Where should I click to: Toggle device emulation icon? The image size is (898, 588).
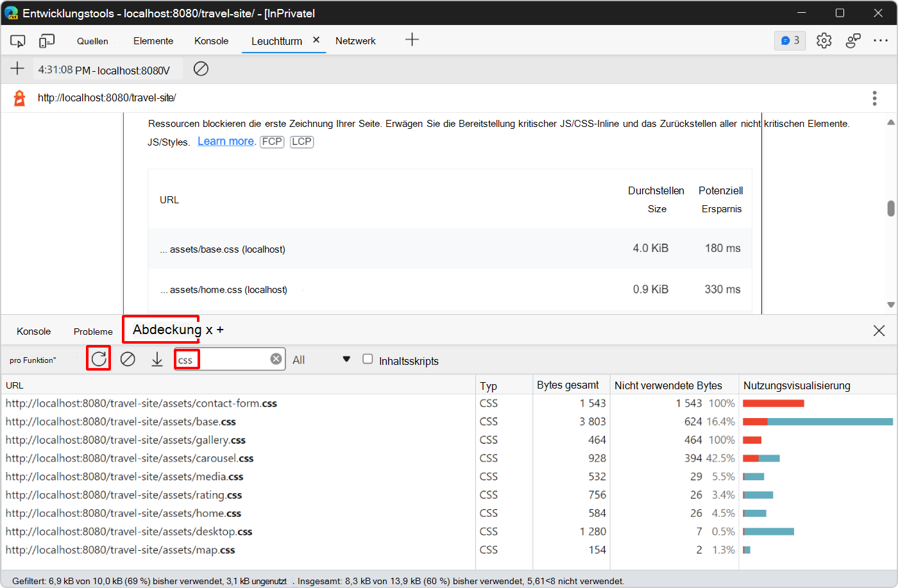46,41
